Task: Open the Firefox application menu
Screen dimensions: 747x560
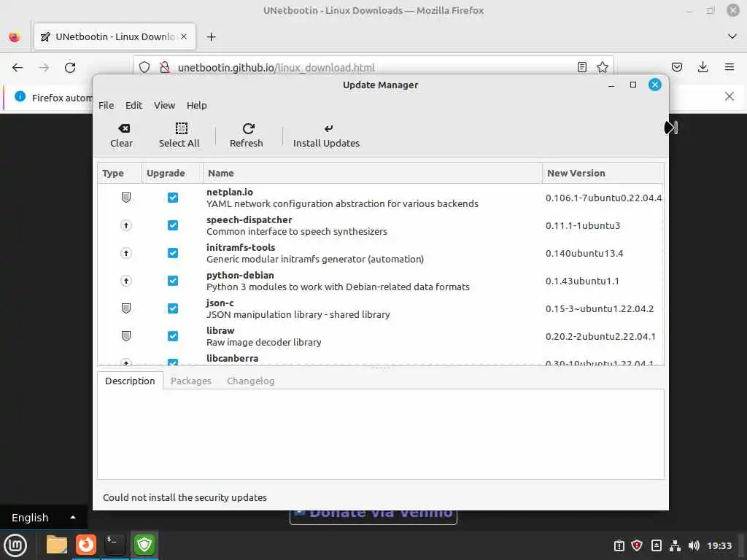Action: tap(729, 67)
